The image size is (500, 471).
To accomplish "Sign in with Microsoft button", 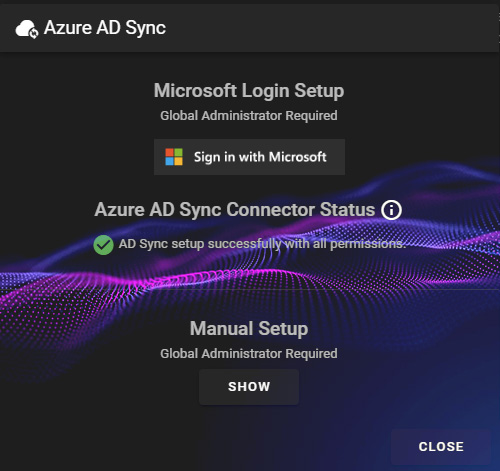I will 249,157.
